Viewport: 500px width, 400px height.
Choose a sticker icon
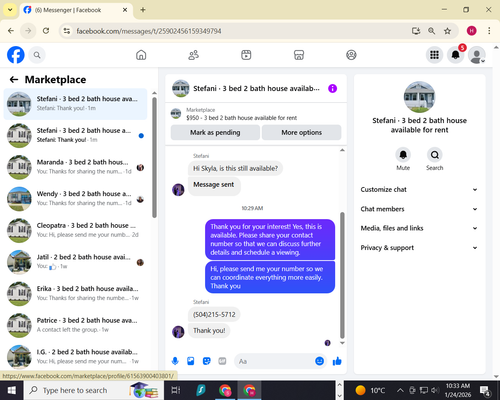click(207, 361)
